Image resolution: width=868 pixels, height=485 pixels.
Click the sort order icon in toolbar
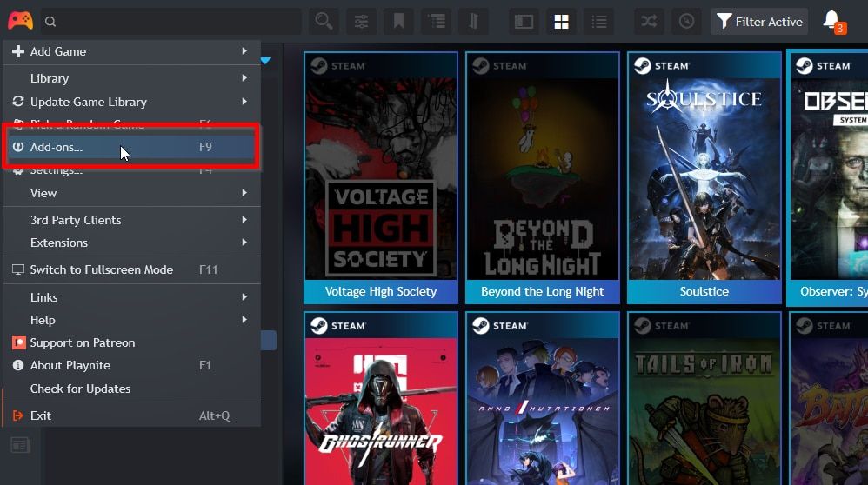point(474,22)
